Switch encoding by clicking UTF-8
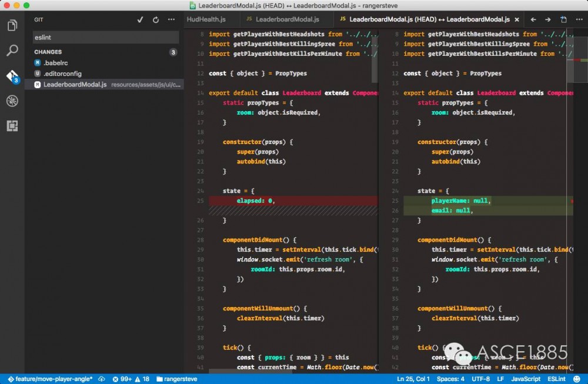The image size is (588, 384). [x=480, y=379]
